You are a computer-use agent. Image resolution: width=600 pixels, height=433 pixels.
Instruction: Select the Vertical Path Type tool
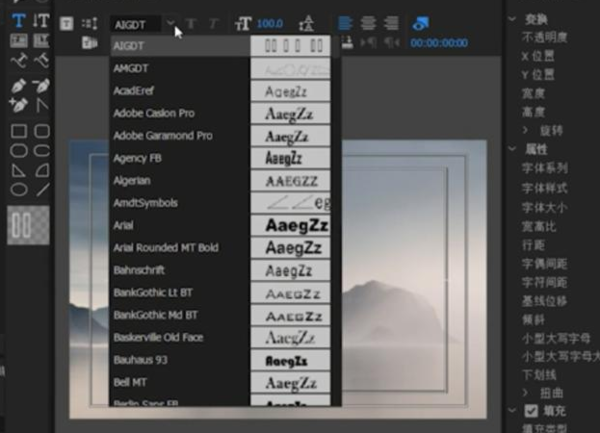point(41,60)
